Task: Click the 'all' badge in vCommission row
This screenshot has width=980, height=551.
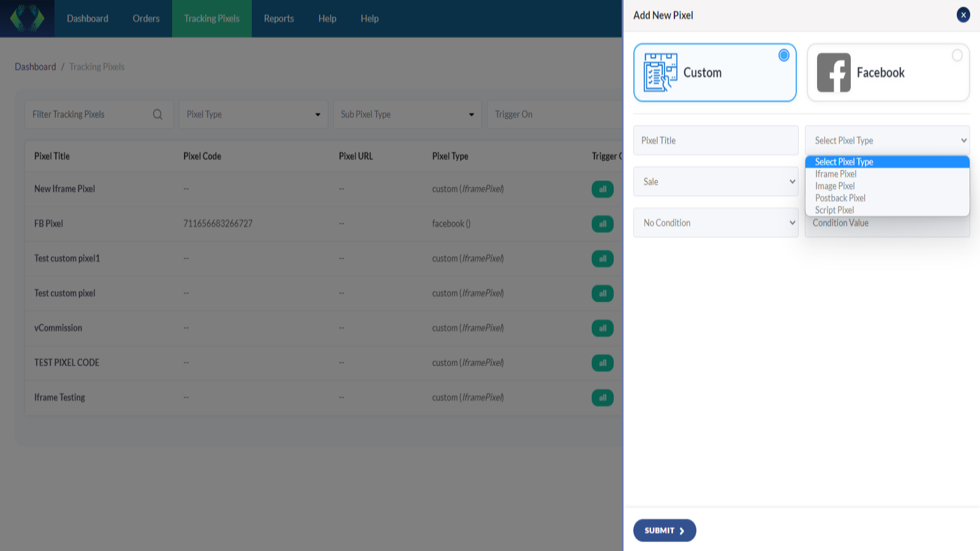Action: click(602, 328)
